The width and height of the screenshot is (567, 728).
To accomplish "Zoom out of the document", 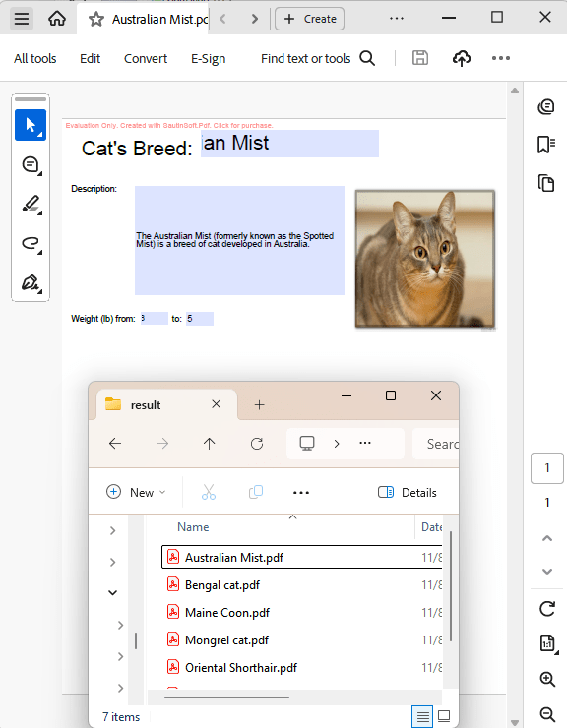I will [x=547, y=714].
